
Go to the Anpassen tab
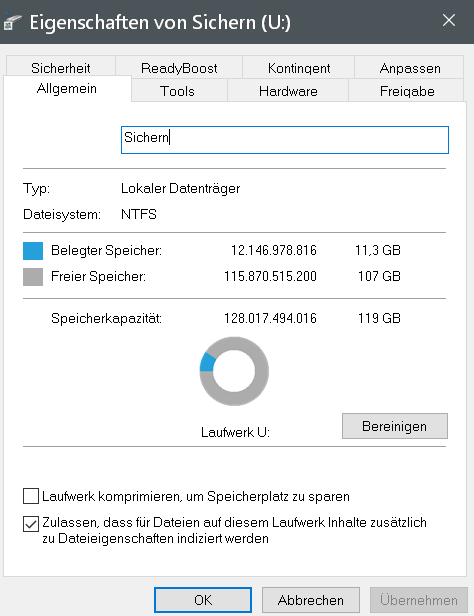(410, 68)
